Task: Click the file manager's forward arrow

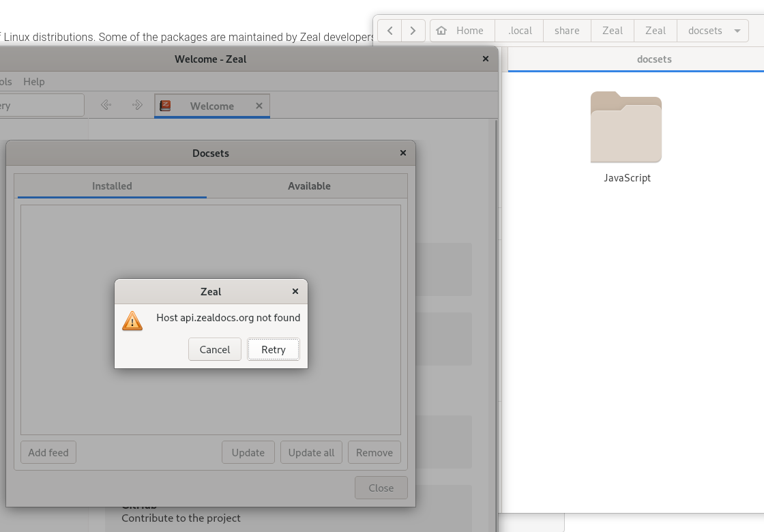Action: pyautogui.click(x=413, y=30)
